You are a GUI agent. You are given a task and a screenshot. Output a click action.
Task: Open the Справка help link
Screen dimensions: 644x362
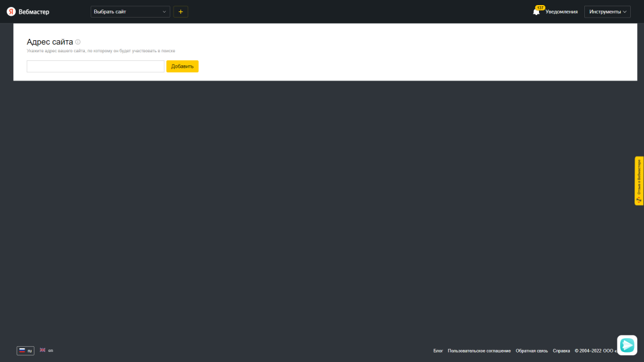pyautogui.click(x=561, y=351)
